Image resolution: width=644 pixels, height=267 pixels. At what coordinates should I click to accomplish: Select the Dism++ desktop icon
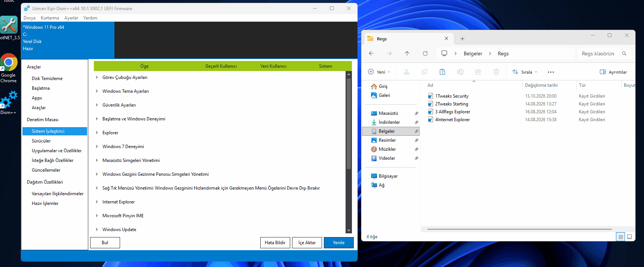[9, 102]
